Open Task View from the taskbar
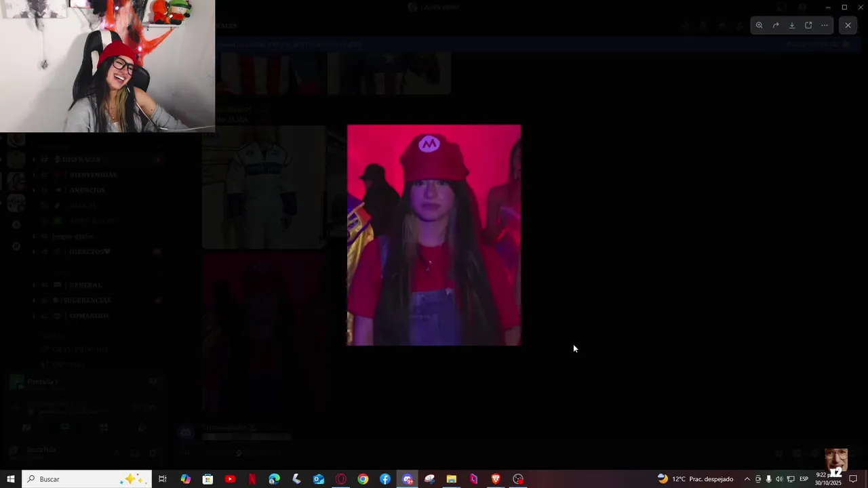The width and height of the screenshot is (868, 488). coord(163,479)
